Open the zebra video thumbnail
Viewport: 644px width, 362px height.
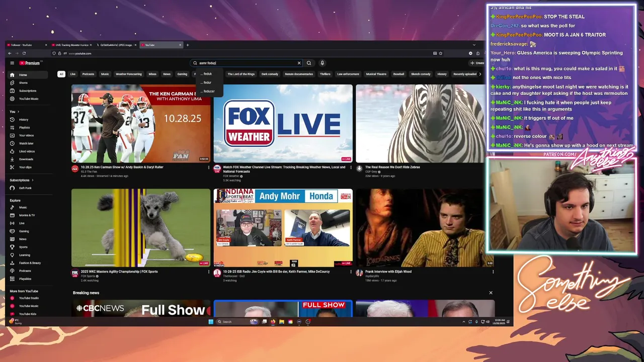[420, 123]
